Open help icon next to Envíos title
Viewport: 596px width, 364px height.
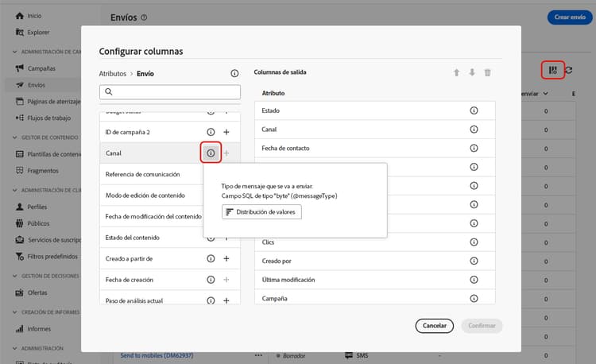point(144,17)
